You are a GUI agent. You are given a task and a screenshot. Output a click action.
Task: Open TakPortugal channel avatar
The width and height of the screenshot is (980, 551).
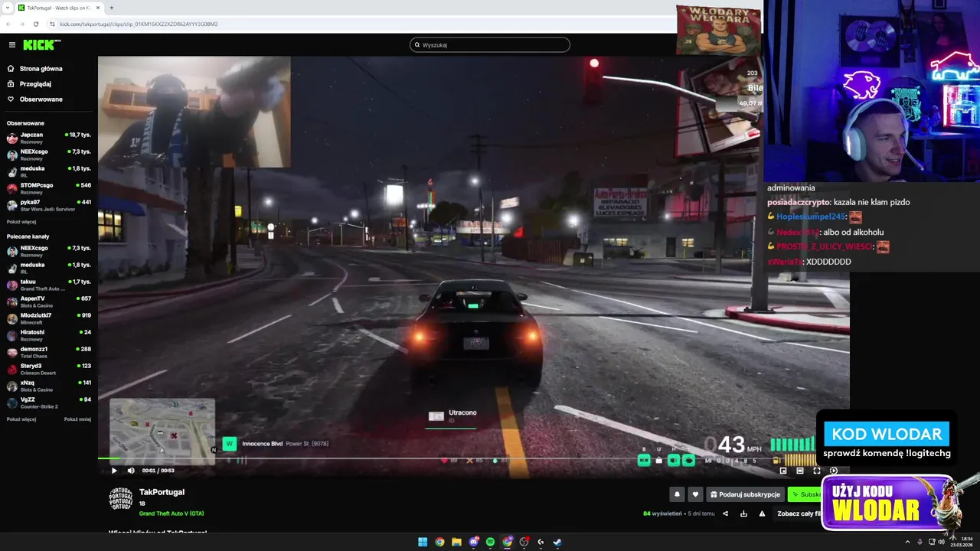(121, 499)
